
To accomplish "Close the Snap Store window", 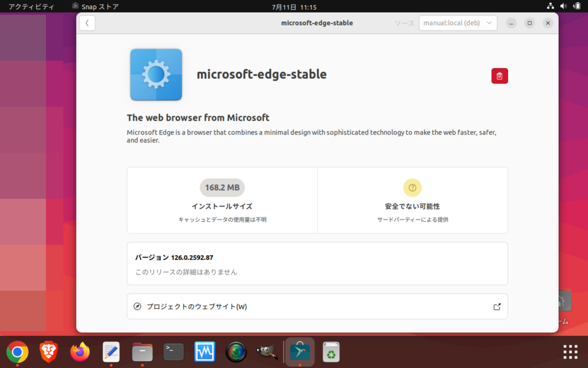I will pyautogui.click(x=548, y=23).
